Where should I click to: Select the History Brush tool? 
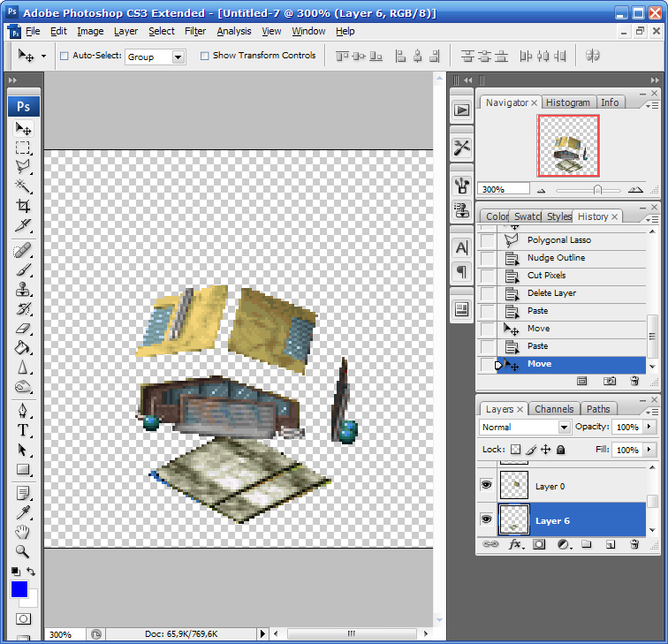23,309
